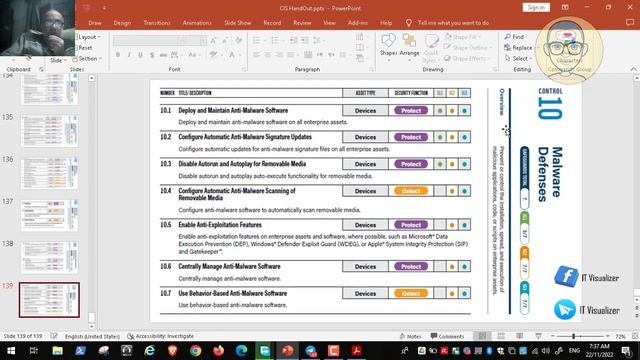
Task: Open the Font dialog launcher
Action: tap(244, 70)
